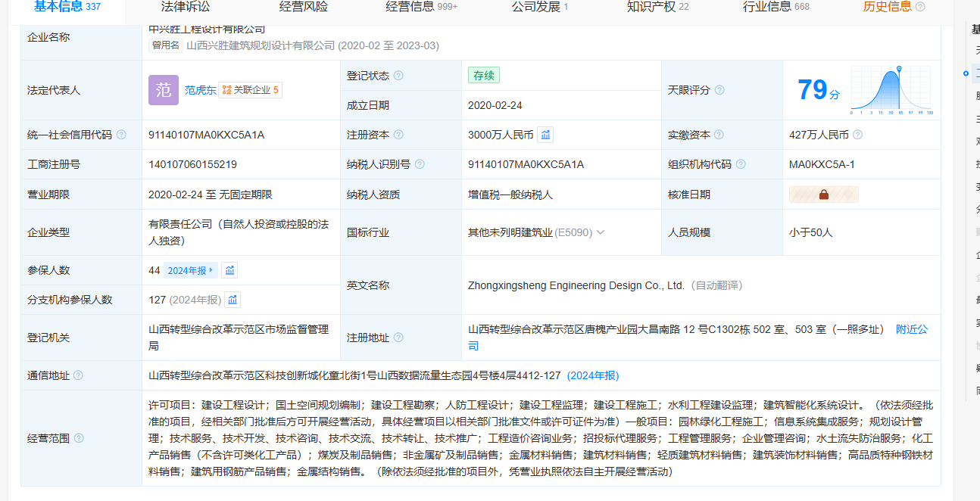The height and width of the screenshot is (501, 980).
Task: Click help icon beside 实缴资本 label
Action: [x=719, y=135]
